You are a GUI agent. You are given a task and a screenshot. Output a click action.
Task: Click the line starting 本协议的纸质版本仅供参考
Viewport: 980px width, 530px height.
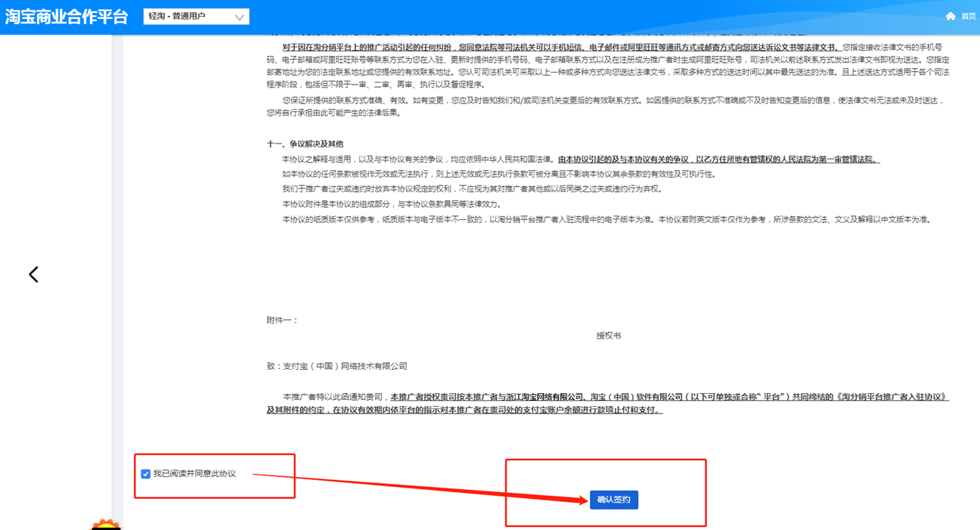606,219
